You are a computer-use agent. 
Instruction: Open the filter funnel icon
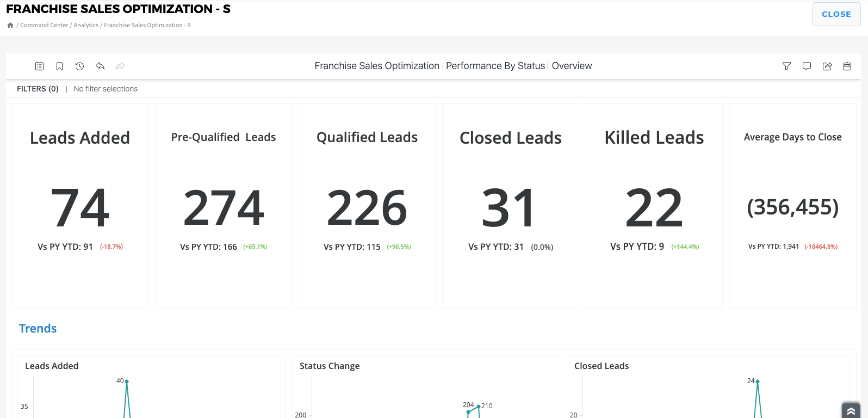786,66
